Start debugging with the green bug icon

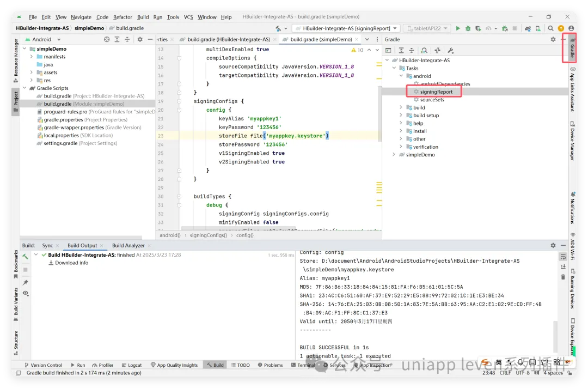(468, 28)
